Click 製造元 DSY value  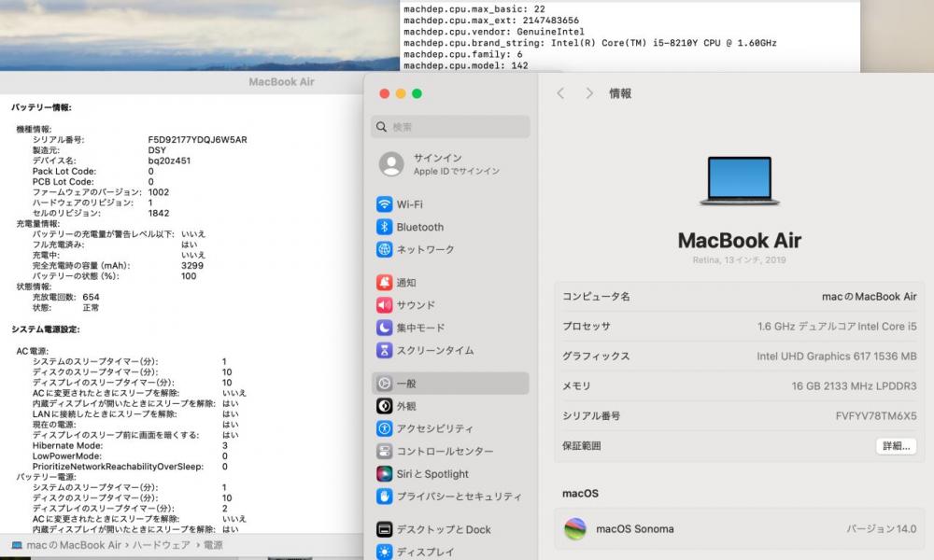point(157,150)
